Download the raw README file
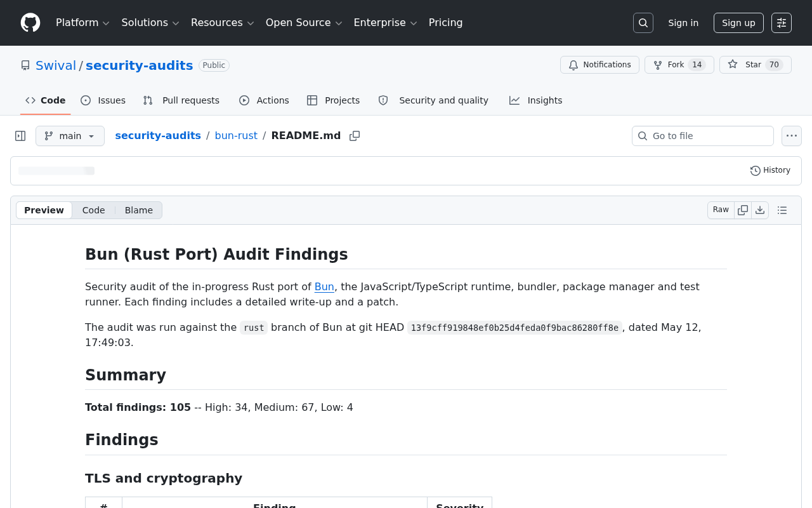Viewport: 812px width, 508px height. [760, 210]
